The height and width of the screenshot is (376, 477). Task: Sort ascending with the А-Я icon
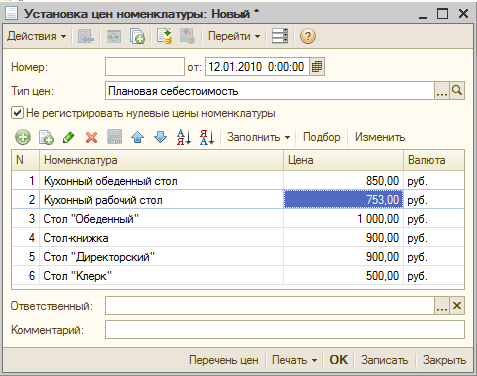(x=184, y=137)
